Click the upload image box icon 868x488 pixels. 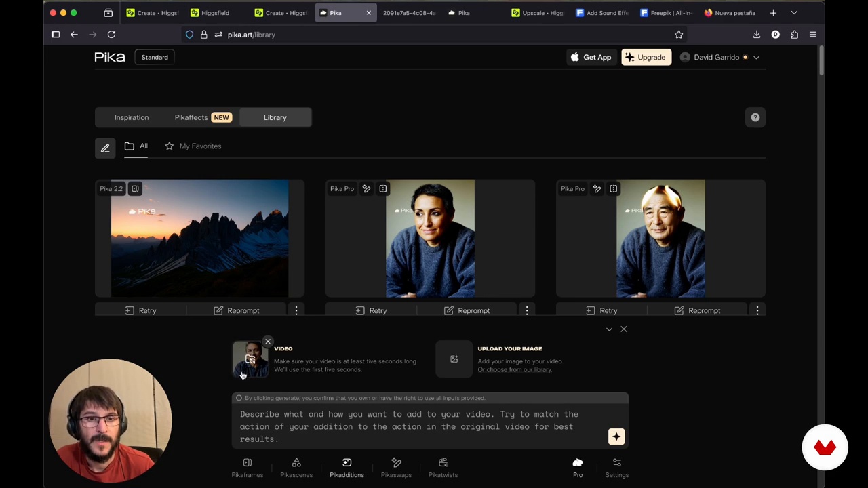coord(454,359)
